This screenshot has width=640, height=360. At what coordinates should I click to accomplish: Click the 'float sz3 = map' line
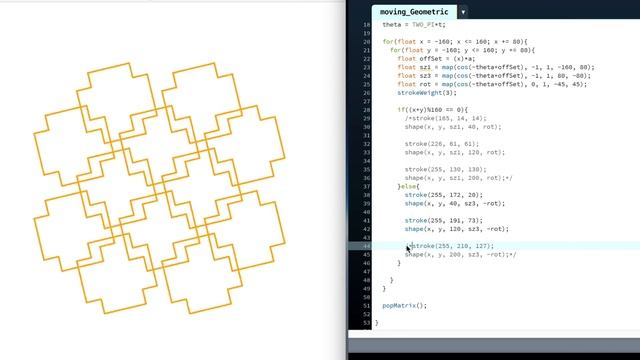(494, 76)
